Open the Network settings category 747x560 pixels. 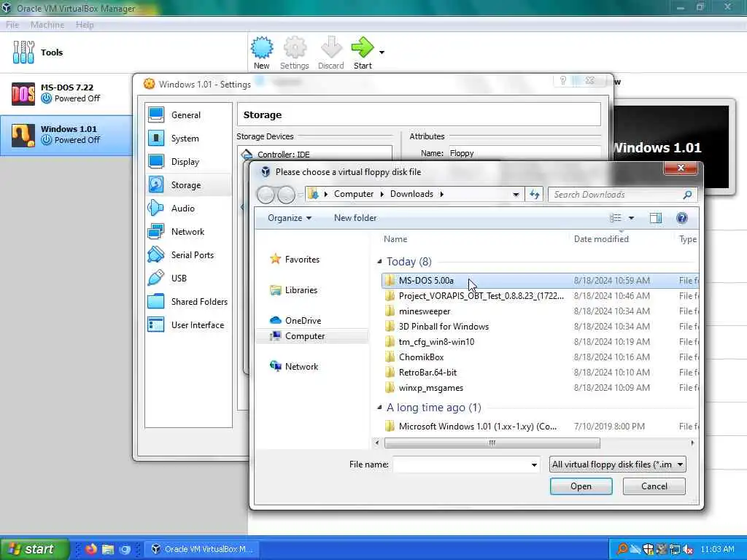(189, 231)
